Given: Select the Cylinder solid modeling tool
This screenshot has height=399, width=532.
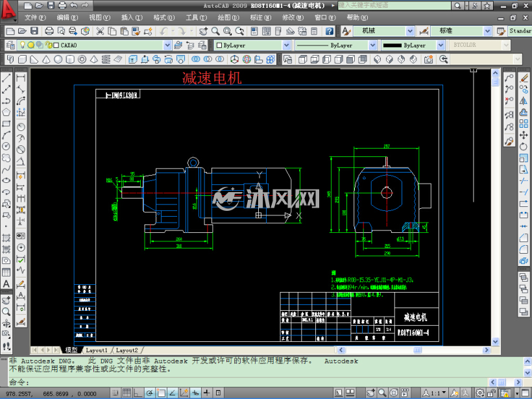Looking at the screenshot, I should coord(70,60).
